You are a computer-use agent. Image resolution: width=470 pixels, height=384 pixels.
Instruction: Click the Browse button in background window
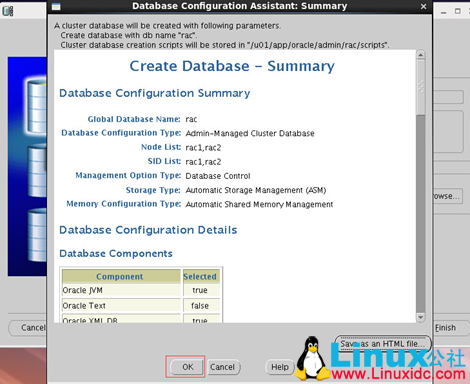point(447,196)
